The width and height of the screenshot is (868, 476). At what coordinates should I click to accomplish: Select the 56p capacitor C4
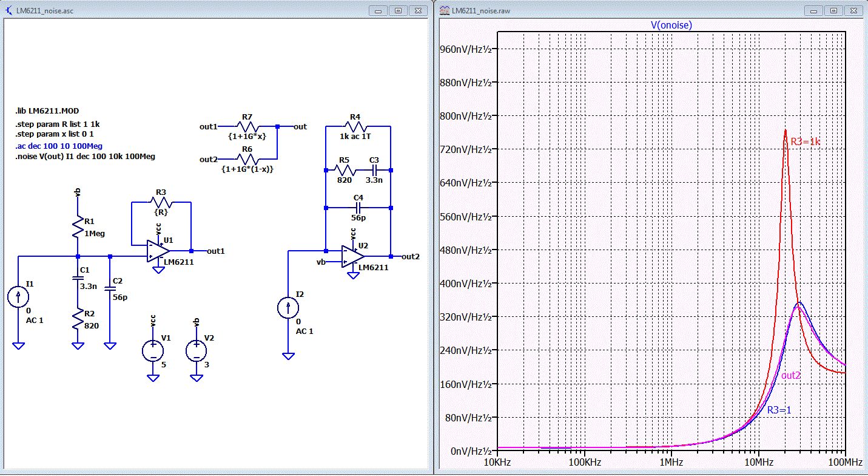(358, 208)
